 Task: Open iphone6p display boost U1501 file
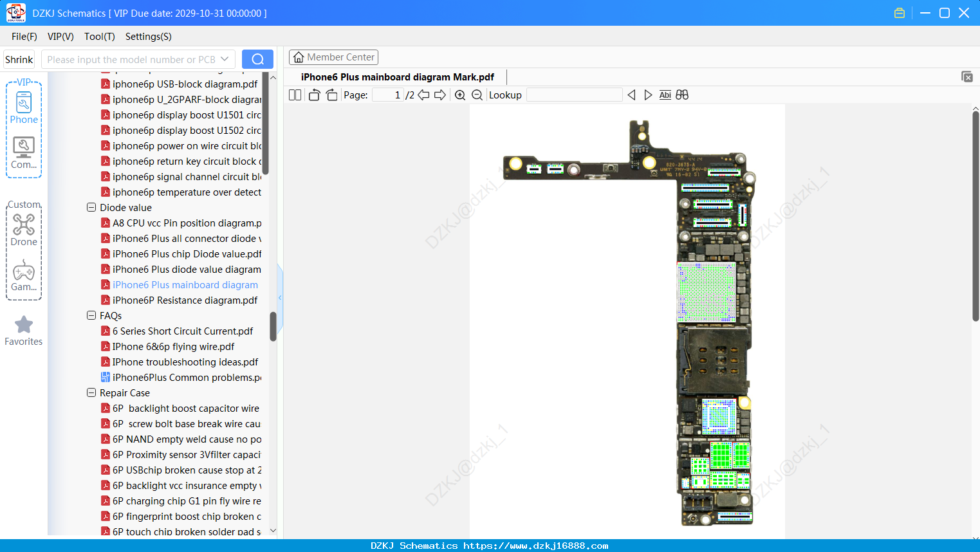click(187, 115)
